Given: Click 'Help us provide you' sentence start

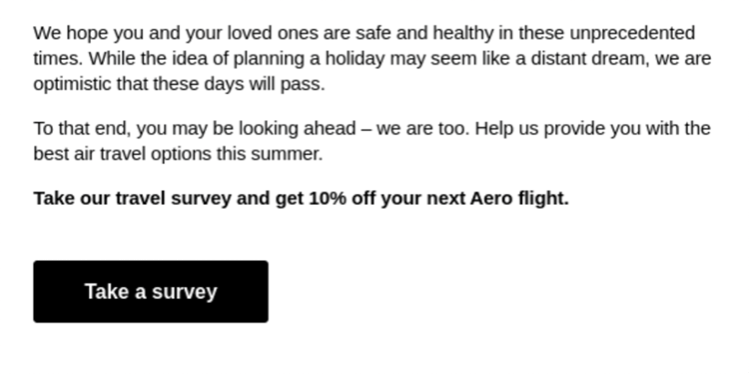Looking at the screenshot, I should pos(557,129).
